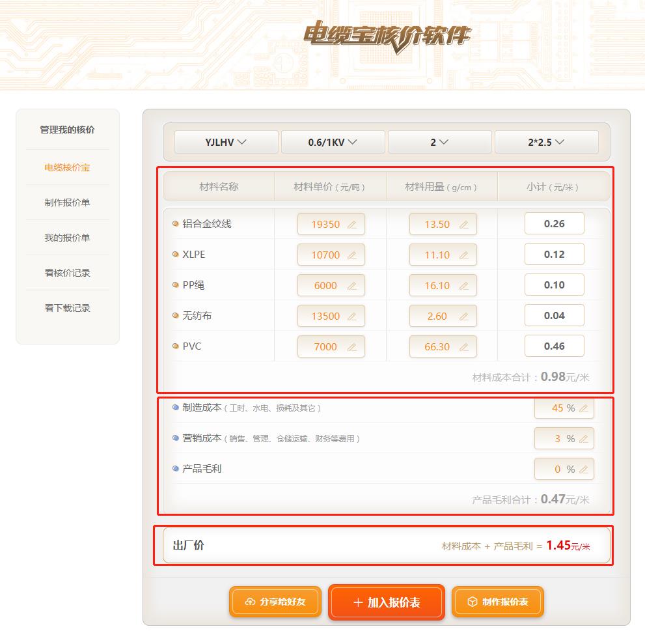Screen dimensions: 645x644
Task: Click the 制作报价表 button
Action: point(498,602)
